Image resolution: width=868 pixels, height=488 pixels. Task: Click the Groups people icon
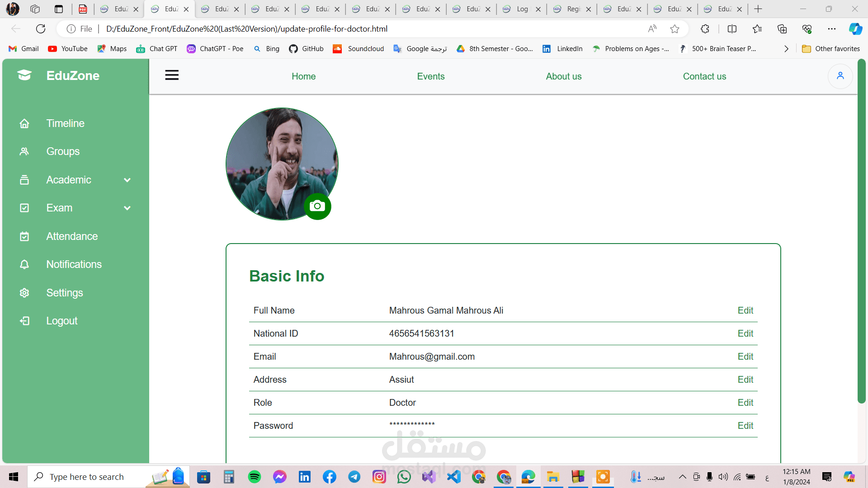[24, 151]
